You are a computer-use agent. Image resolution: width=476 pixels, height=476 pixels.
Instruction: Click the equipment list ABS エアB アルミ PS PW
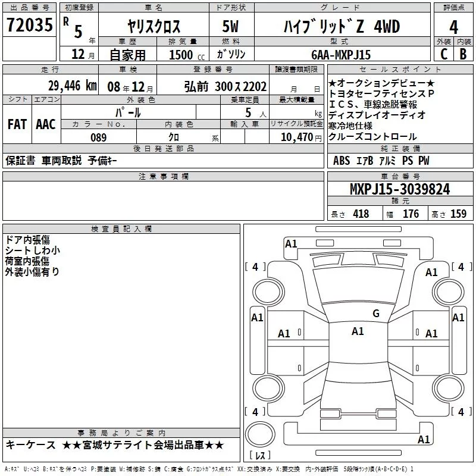381,161
